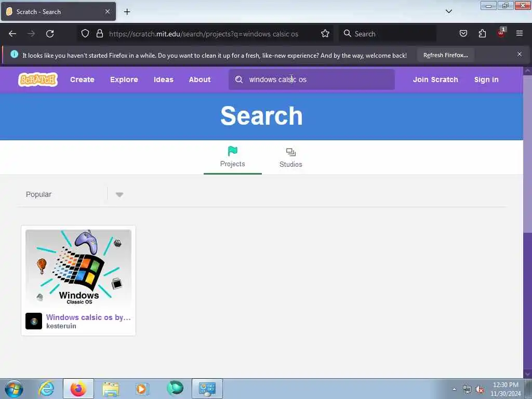Click the Scratch logo
The height and width of the screenshot is (399, 532).
pos(38,79)
